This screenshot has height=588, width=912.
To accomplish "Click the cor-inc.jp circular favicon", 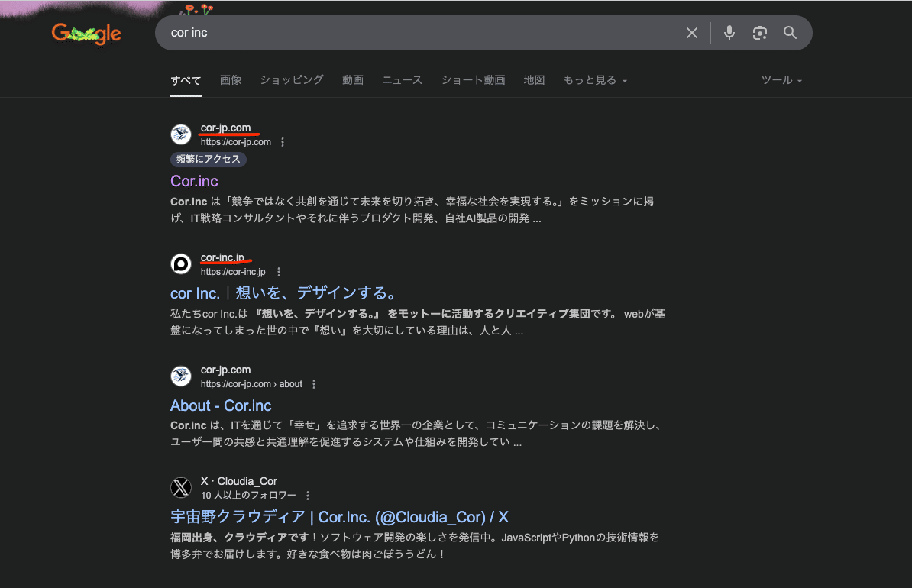I will [x=181, y=264].
